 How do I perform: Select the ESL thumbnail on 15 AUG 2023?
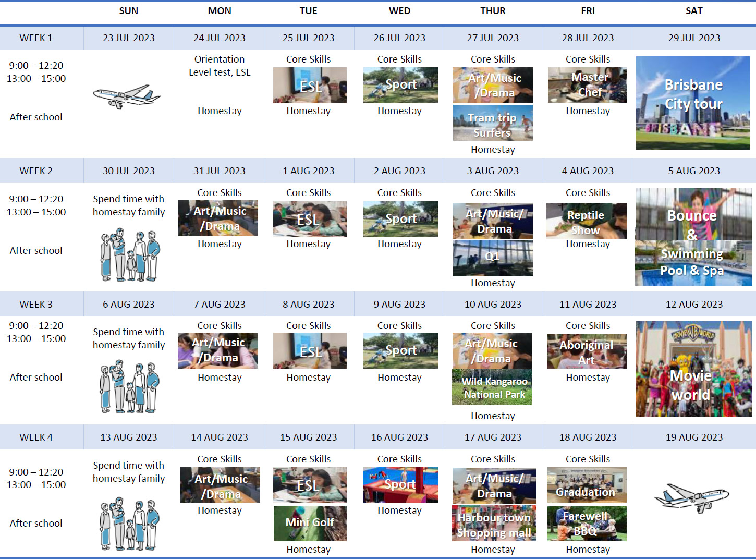310,485
